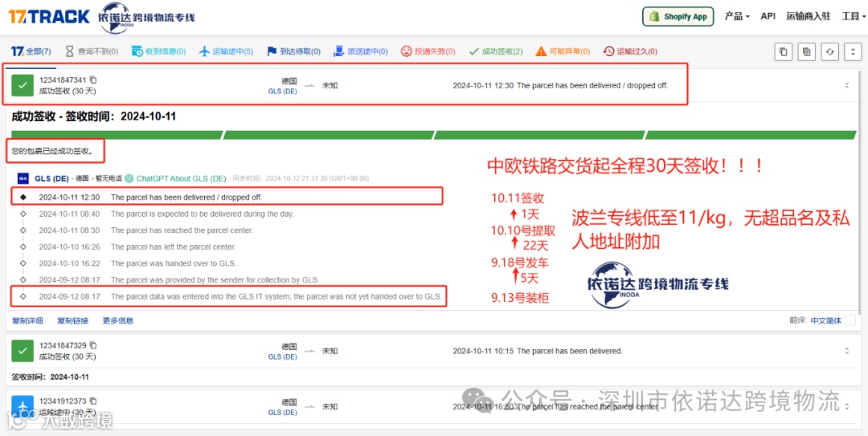
Task: Click the copy all details icon
Action: (807, 51)
